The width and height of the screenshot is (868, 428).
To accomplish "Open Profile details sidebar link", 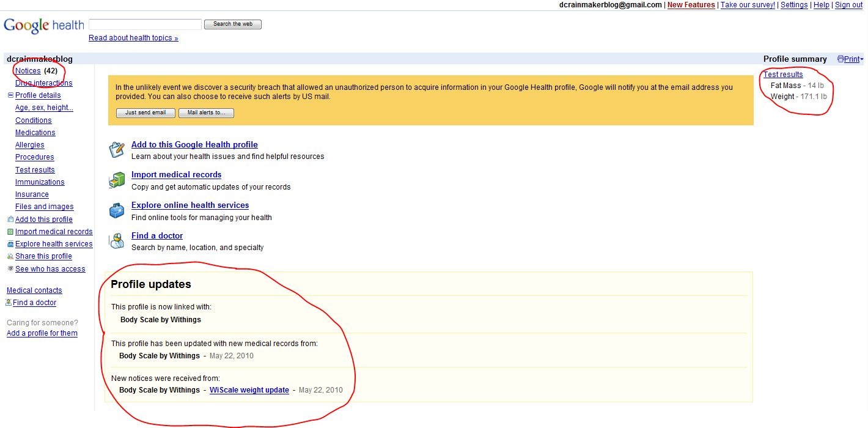I will point(38,95).
